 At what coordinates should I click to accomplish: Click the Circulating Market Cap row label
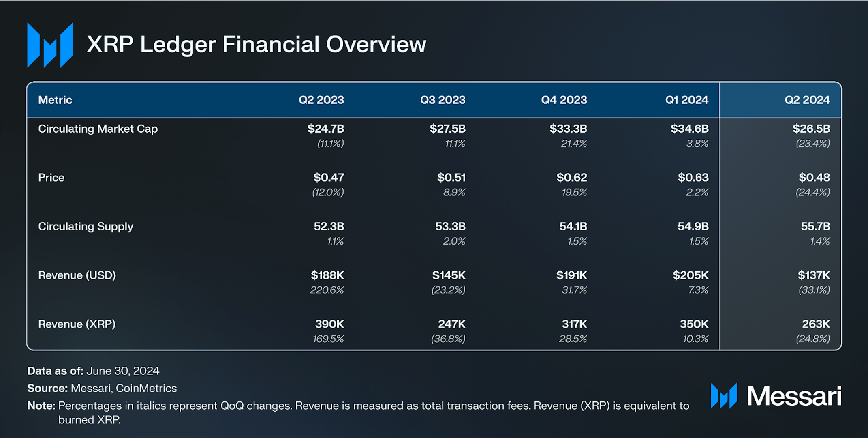click(98, 129)
